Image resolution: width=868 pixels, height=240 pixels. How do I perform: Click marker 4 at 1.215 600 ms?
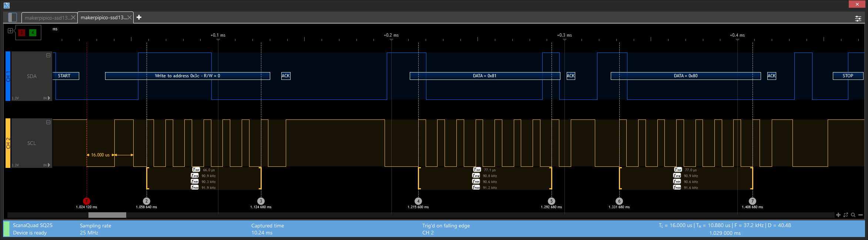tap(418, 201)
